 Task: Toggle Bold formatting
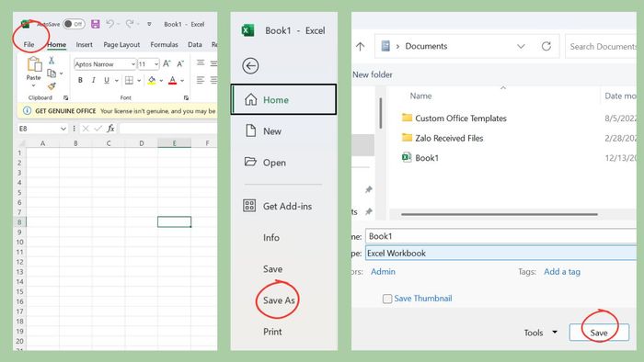[x=81, y=80]
